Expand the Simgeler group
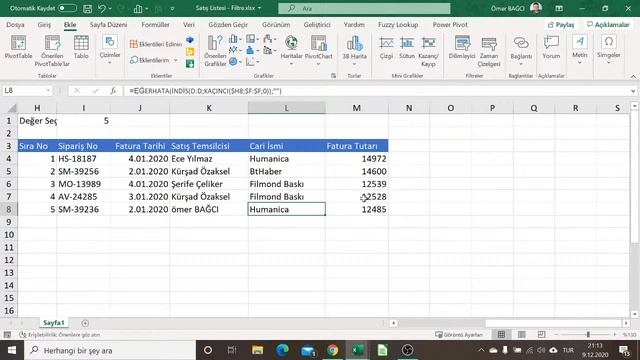Screen dimensions: 640x360 609,50
